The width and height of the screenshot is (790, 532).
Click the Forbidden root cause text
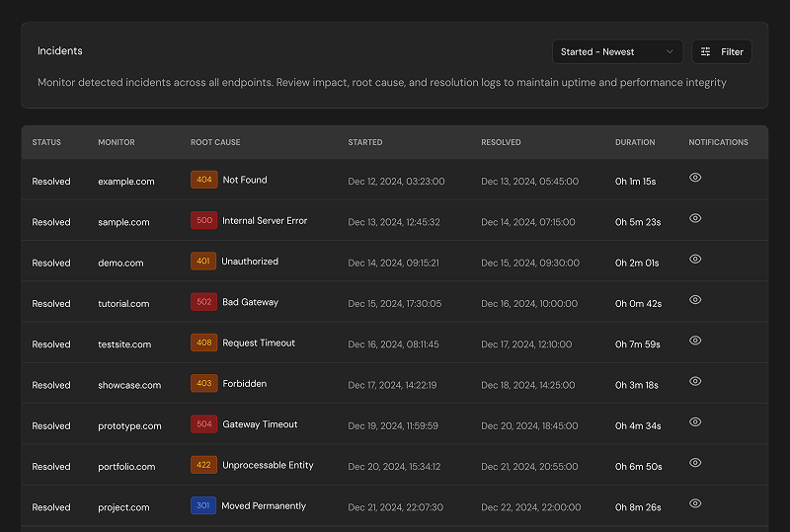tap(244, 384)
